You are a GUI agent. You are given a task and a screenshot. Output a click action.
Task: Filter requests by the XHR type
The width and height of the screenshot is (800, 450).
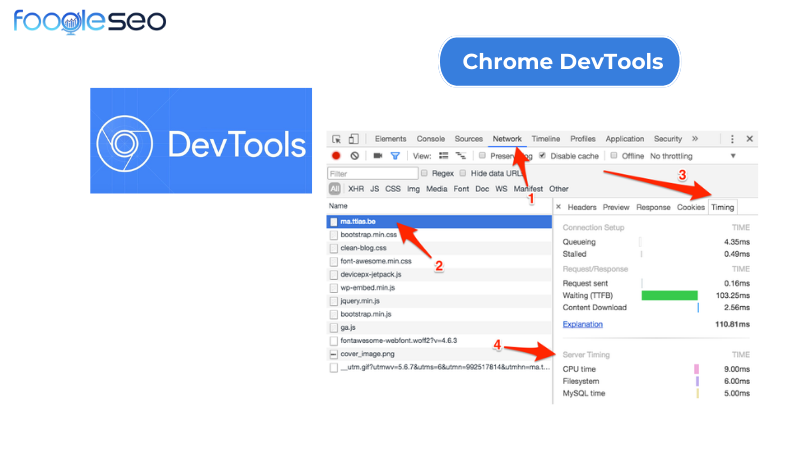(x=355, y=188)
